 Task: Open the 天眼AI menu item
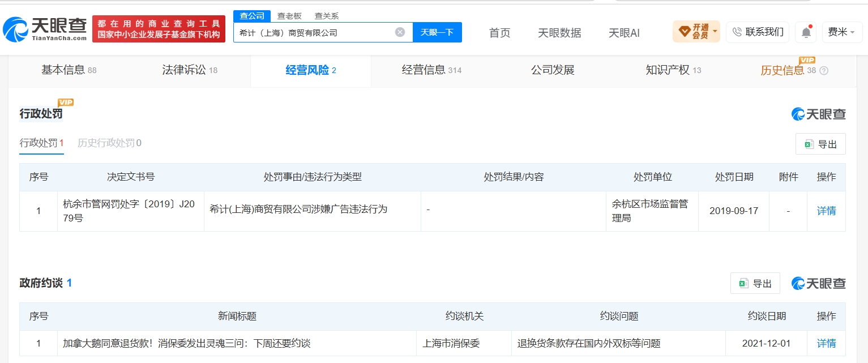pos(624,33)
